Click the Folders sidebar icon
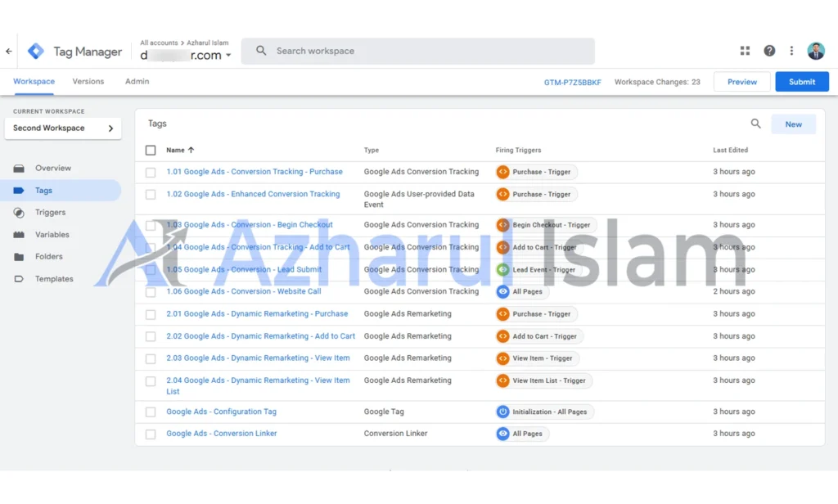Screen dimensions: 838x504 coord(19,257)
